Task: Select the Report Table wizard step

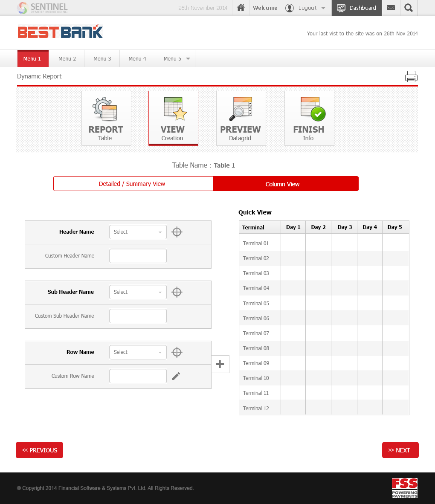Action: coord(106,118)
